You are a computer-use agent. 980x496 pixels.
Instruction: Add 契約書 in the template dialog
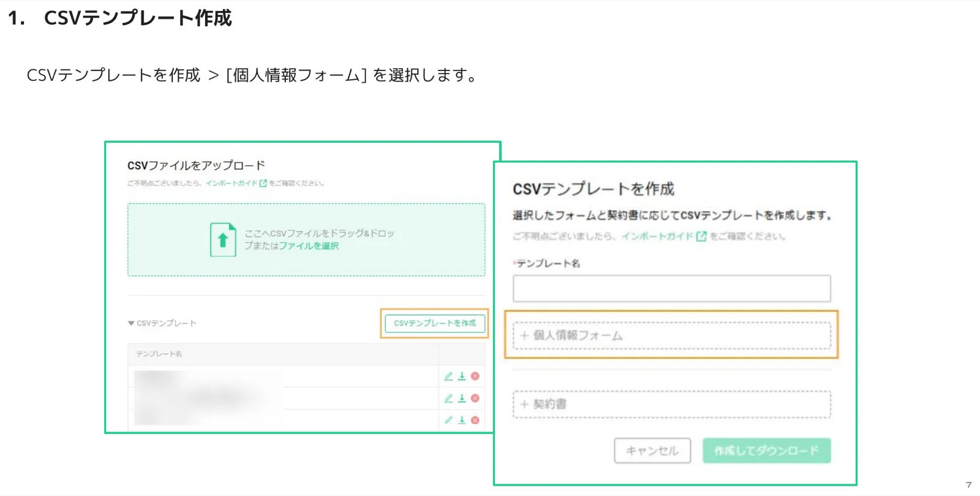click(x=672, y=404)
